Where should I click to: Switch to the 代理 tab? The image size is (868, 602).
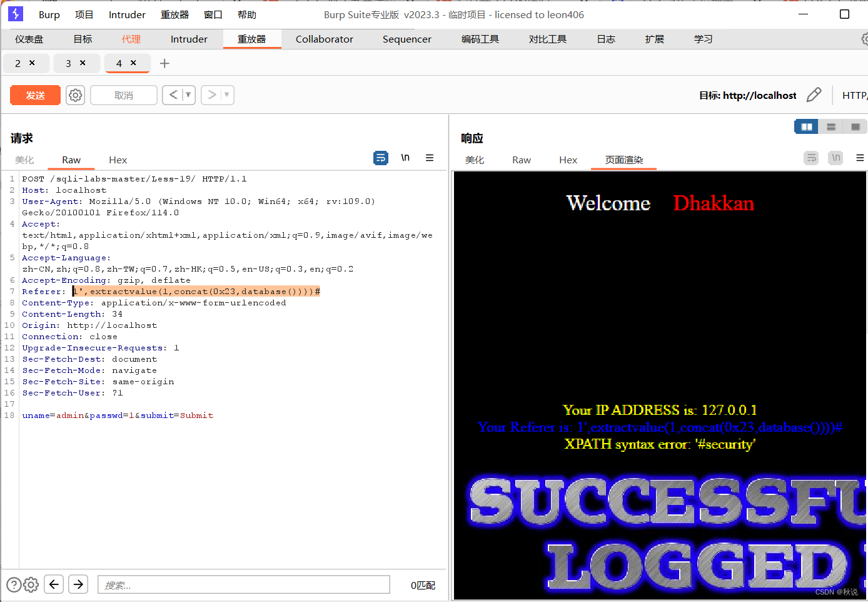click(x=131, y=39)
